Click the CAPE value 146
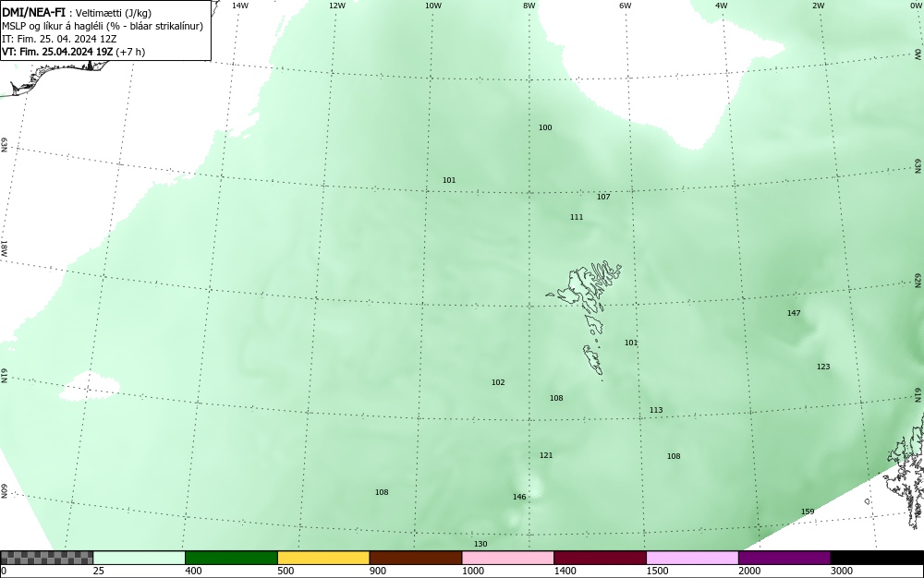The width and height of the screenshot is (924, 578). 519,497
